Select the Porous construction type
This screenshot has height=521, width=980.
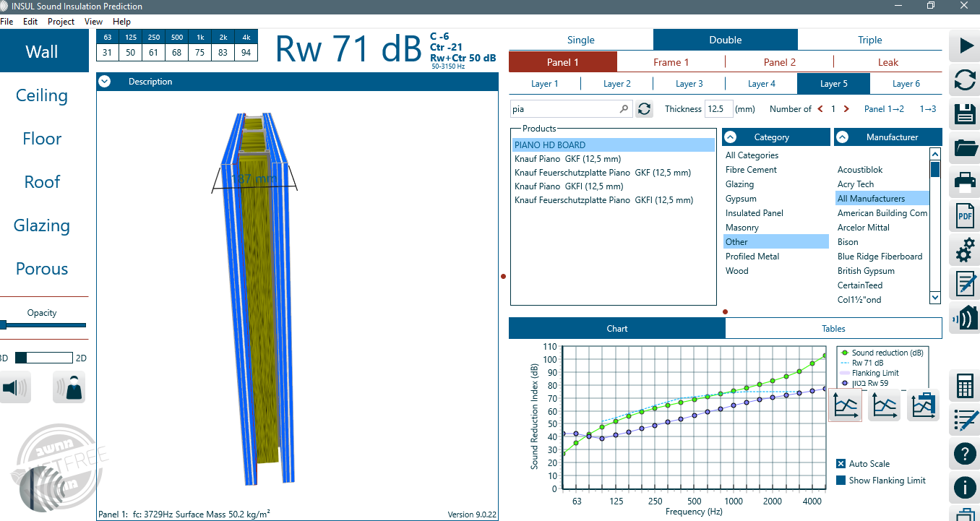(x=42, y=269)
